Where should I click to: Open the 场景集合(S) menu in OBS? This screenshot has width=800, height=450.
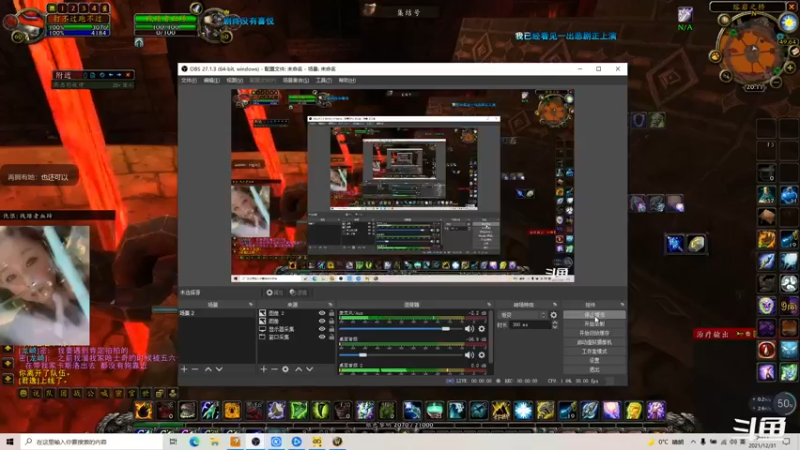click(295, 80)
